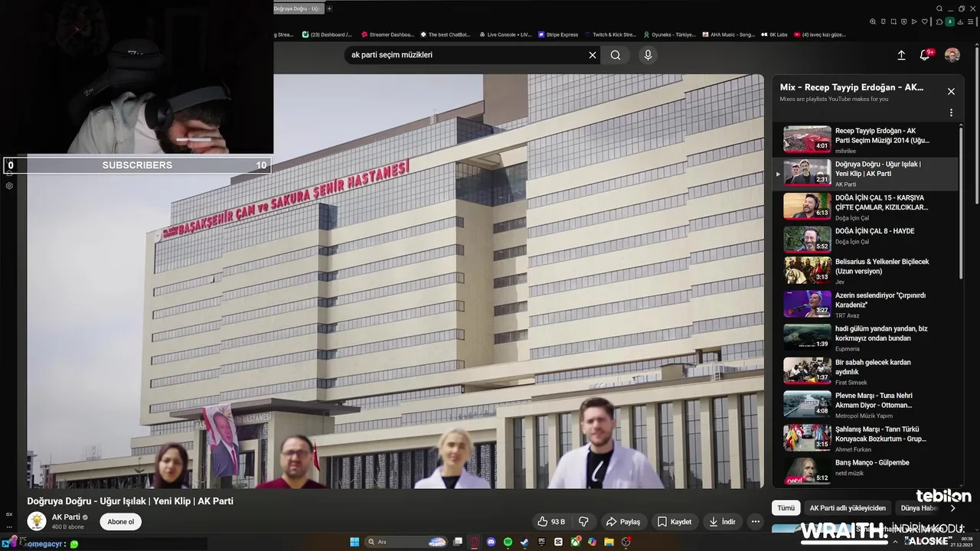Open AK Parti channel name link
Screen dimensions: 980x551
coord(66,517)
